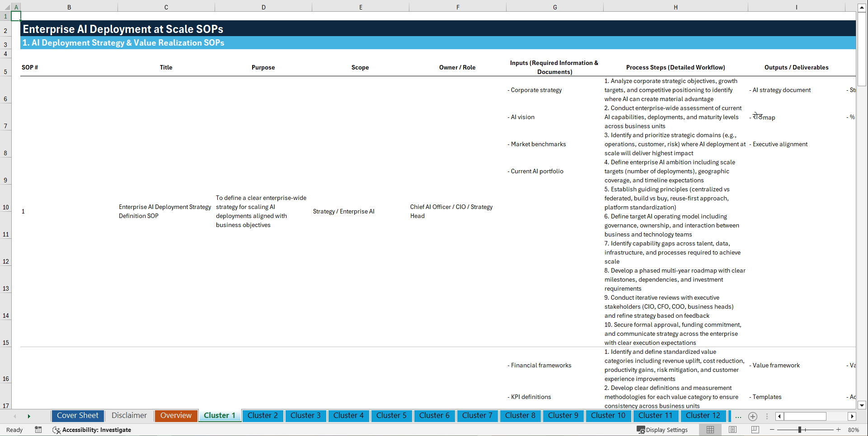Zoom in with the plus icon

(839, 430)
